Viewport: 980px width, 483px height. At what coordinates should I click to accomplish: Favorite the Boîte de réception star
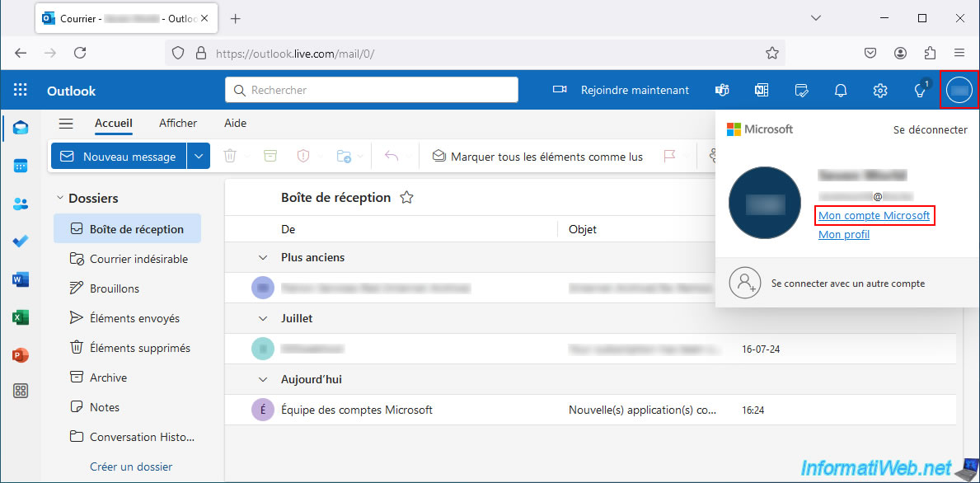[x=407, y=198]
